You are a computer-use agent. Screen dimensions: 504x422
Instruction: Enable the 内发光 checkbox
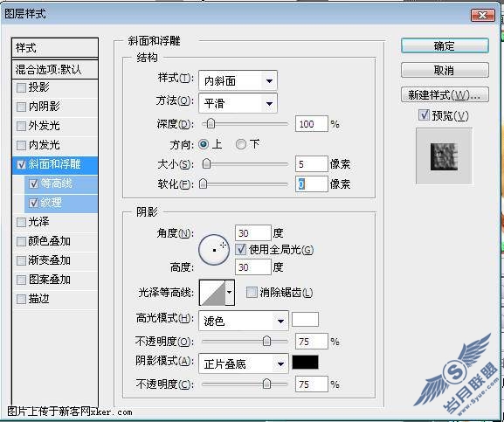(x=21, y=145)
